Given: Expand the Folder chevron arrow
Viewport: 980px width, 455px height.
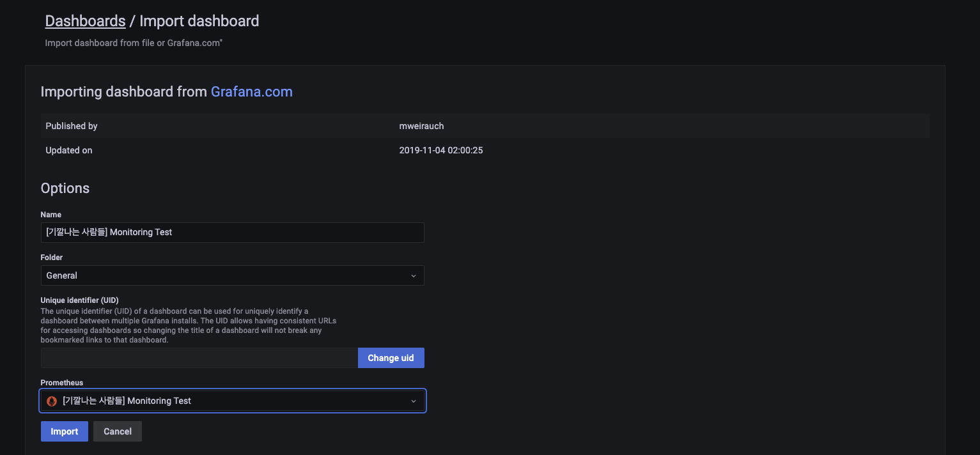Looking at the screenshot, I should (x=413, y=276).
